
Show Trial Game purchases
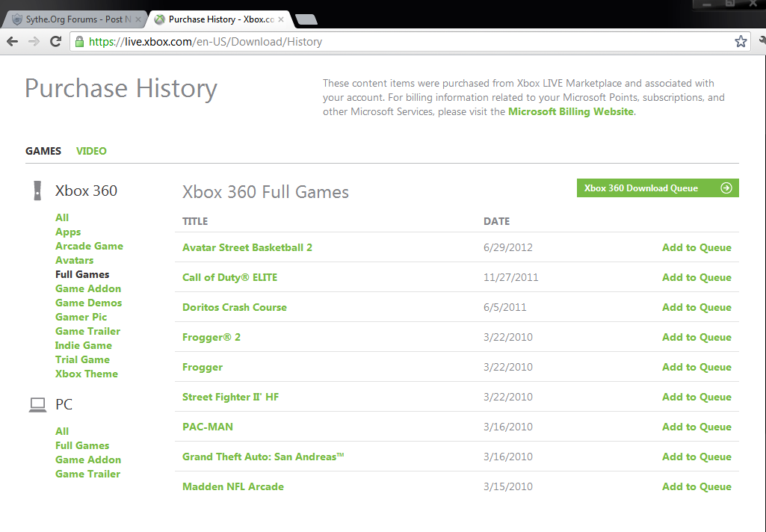coord(82,359)
